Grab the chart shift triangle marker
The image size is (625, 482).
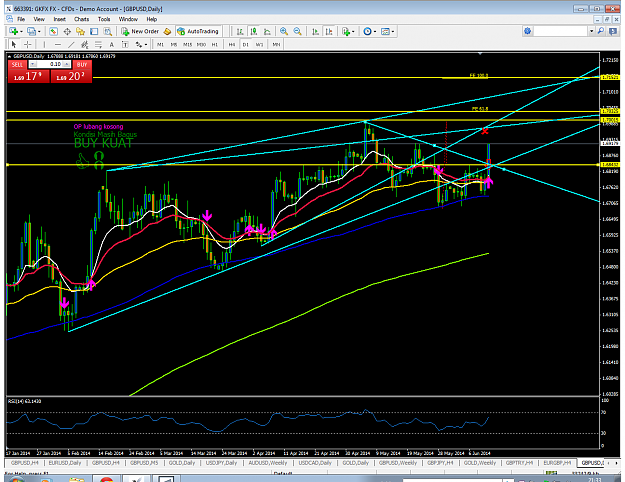point(480,53)
